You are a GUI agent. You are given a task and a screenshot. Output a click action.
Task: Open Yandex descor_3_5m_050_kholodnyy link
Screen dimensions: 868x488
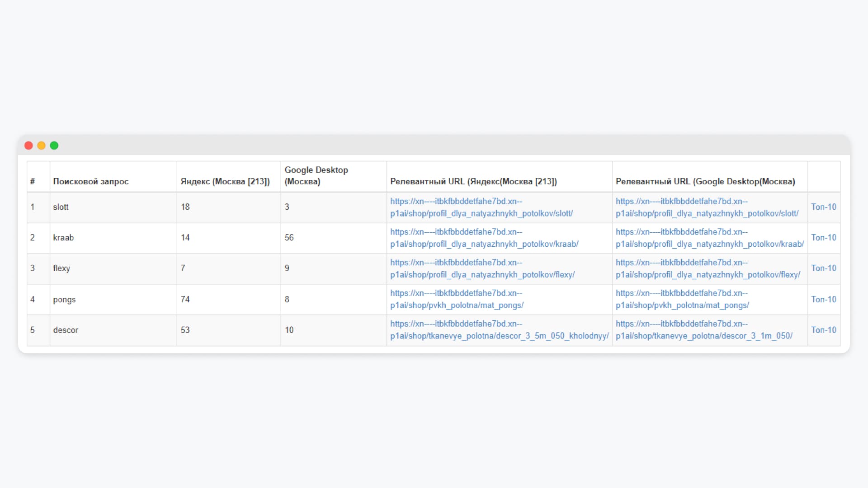[x=500, y=330]
